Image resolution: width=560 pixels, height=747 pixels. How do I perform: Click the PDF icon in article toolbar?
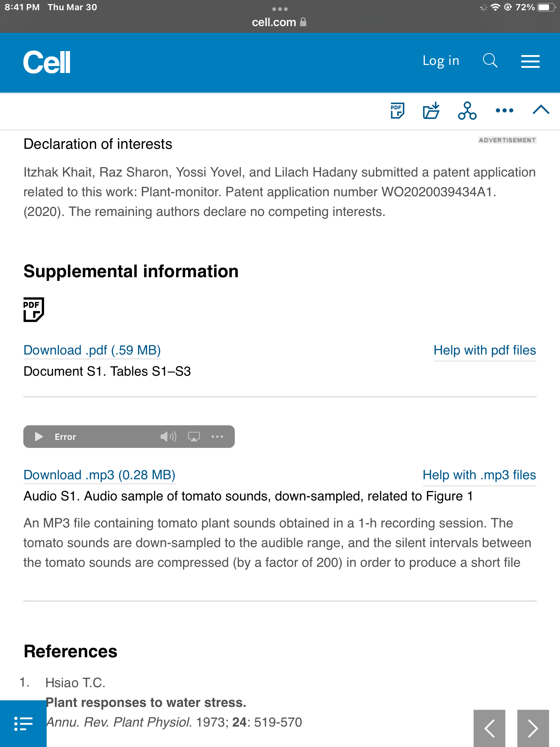point(397,110)
